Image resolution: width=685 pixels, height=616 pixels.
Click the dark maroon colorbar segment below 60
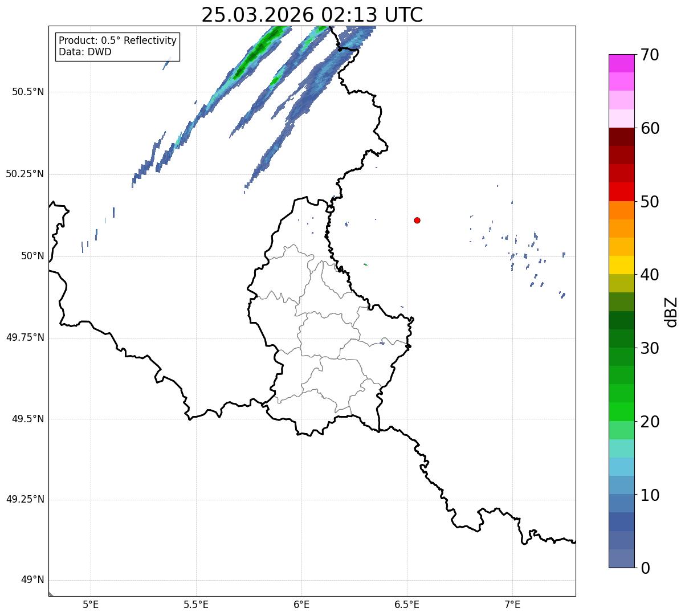[621, 137]
